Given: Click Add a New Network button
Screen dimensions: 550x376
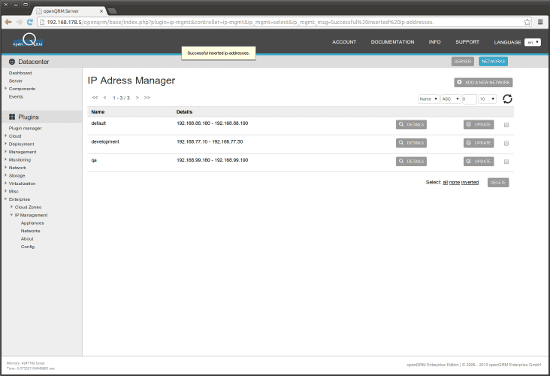Looking at the screenshot, I should point(483,82).
